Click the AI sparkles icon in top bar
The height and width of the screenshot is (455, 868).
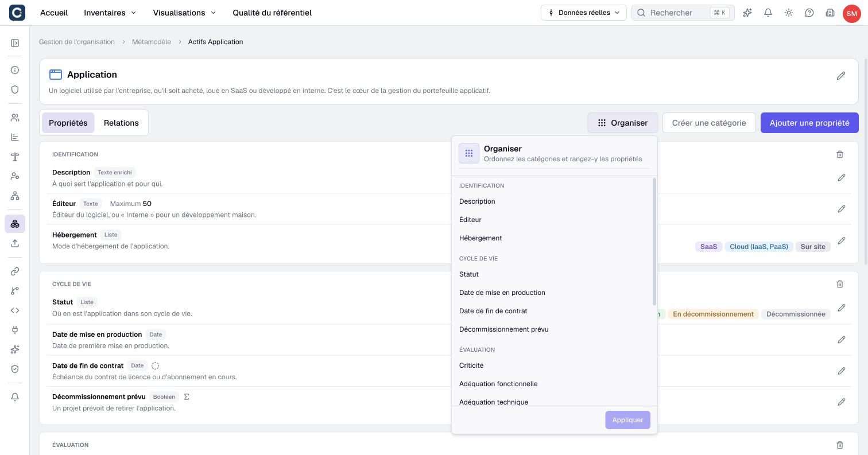pos(747,13)
